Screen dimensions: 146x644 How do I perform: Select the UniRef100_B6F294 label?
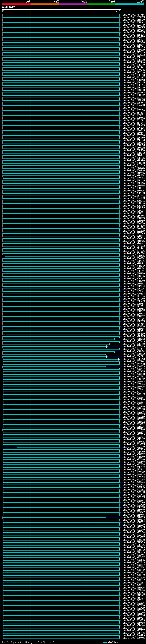pyautogui.click(x=134, y=35)
